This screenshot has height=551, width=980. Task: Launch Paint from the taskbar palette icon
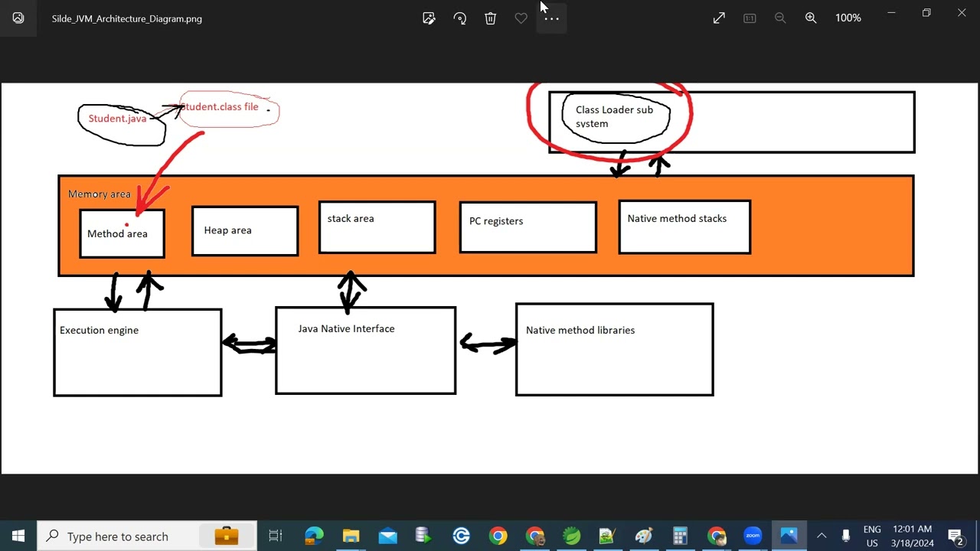[x=644, y=536]
